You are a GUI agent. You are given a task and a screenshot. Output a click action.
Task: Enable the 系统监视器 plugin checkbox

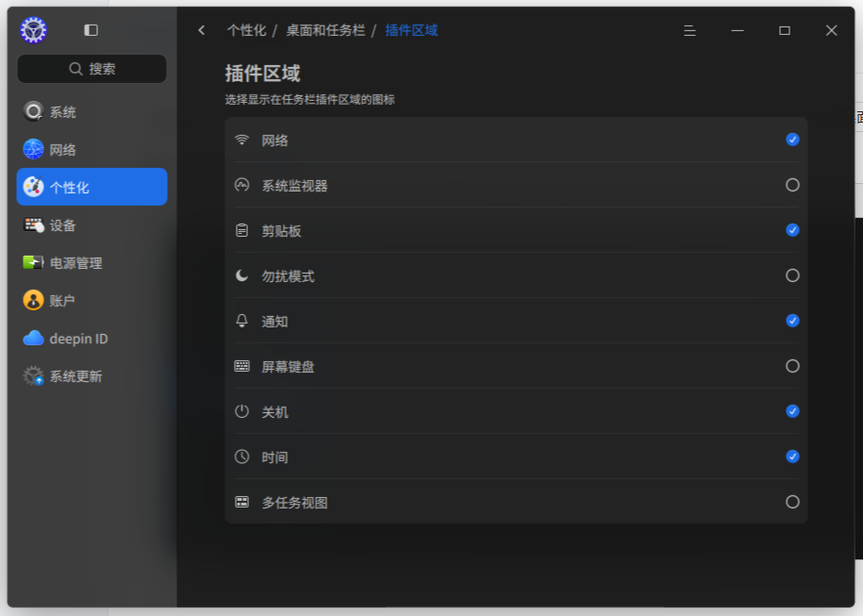click(x=792, y=185)
